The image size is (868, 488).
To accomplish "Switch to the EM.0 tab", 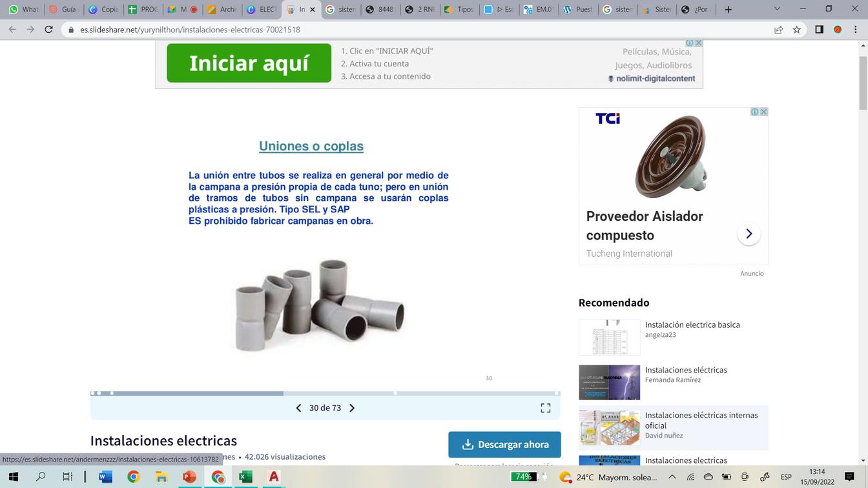I will point(539,9).
